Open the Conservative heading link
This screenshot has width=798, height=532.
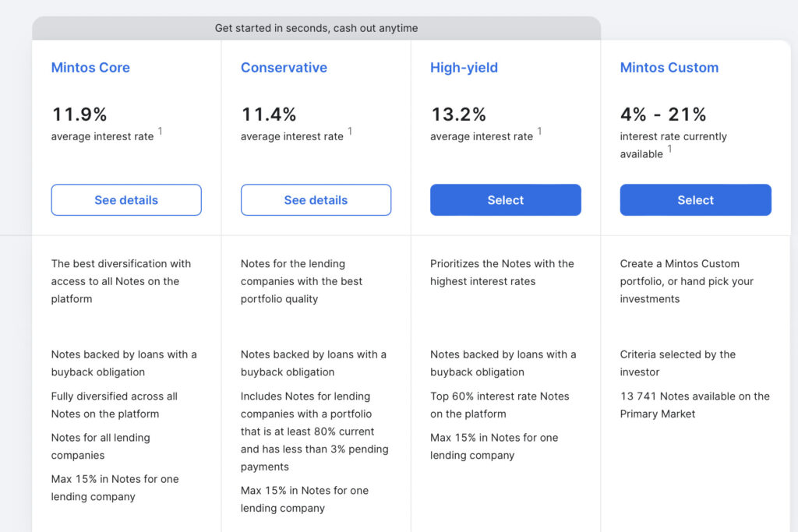[284, 68]
